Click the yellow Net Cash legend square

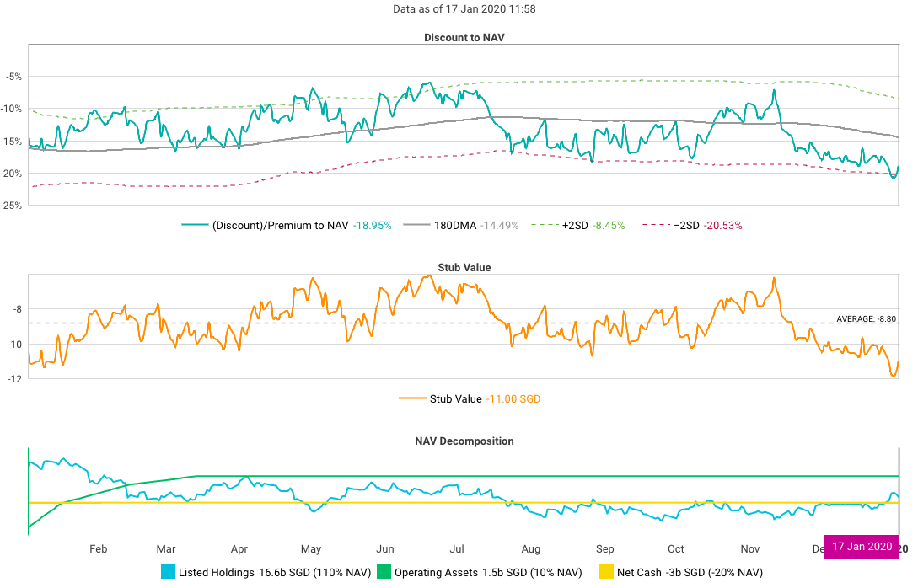[x=604, y=573]
